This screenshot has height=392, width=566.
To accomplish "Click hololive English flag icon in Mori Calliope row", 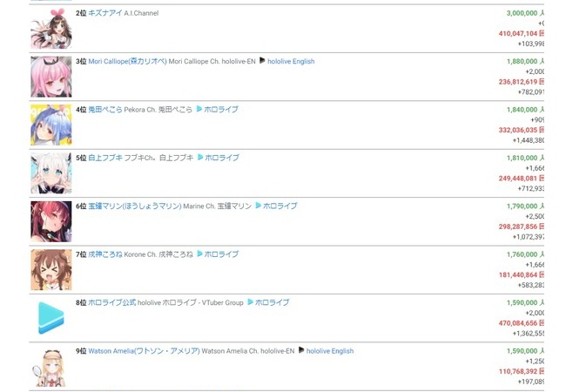I will 262,61.
